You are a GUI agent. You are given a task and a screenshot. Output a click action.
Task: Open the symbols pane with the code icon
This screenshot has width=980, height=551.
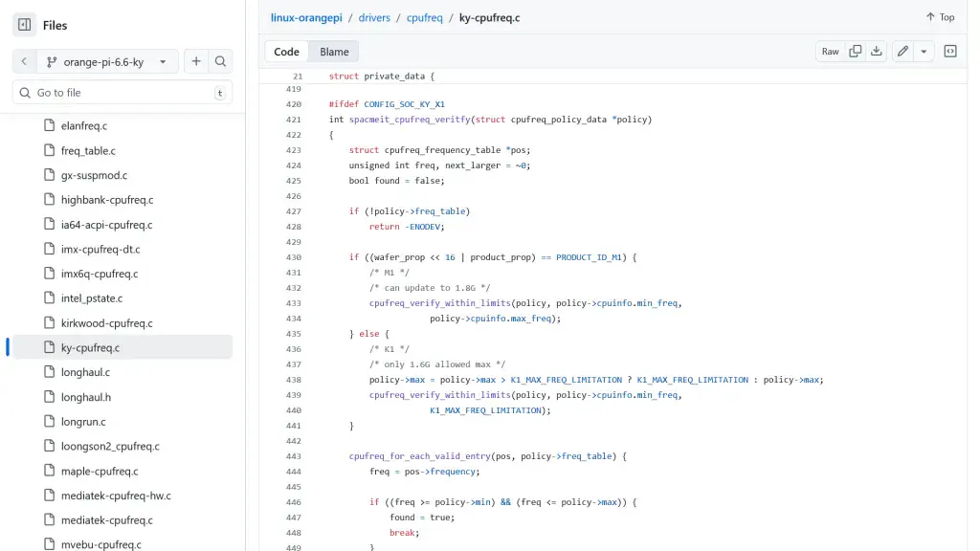950,51
